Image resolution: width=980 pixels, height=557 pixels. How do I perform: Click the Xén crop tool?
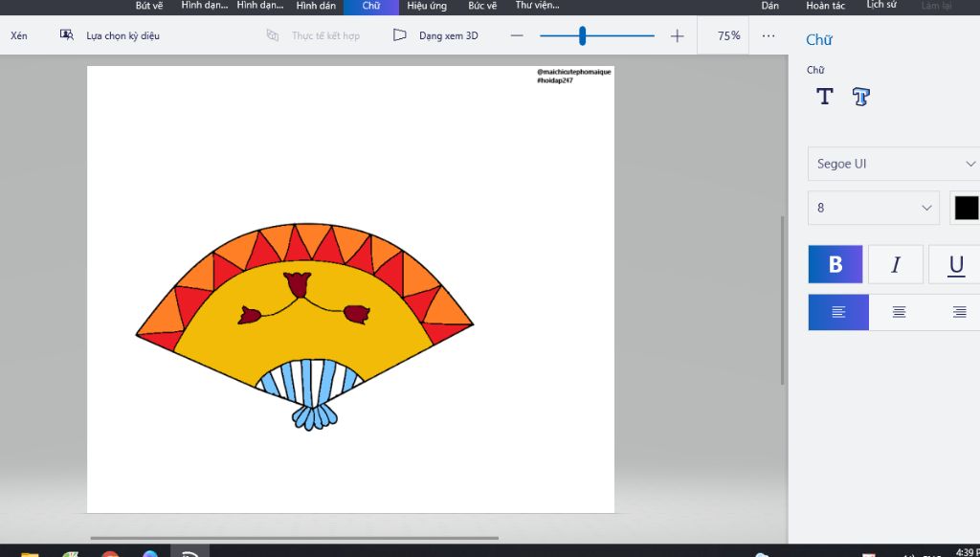(x=19, y=35)
